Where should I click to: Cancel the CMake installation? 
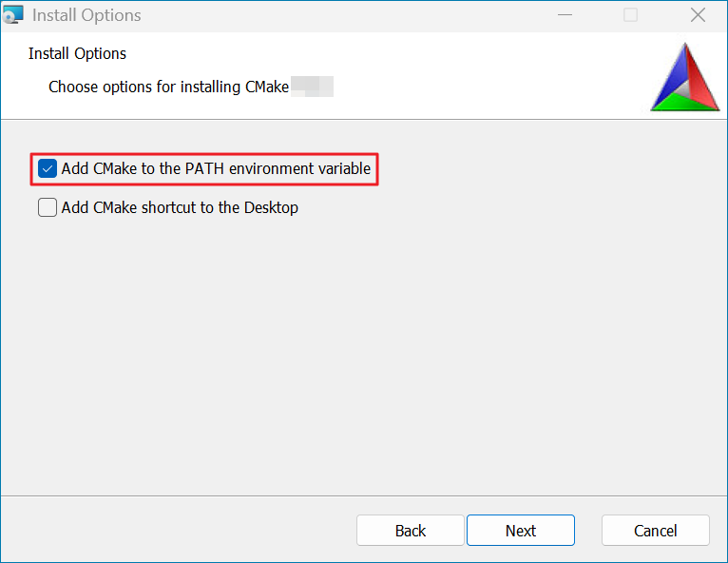(x=656, y=530)
